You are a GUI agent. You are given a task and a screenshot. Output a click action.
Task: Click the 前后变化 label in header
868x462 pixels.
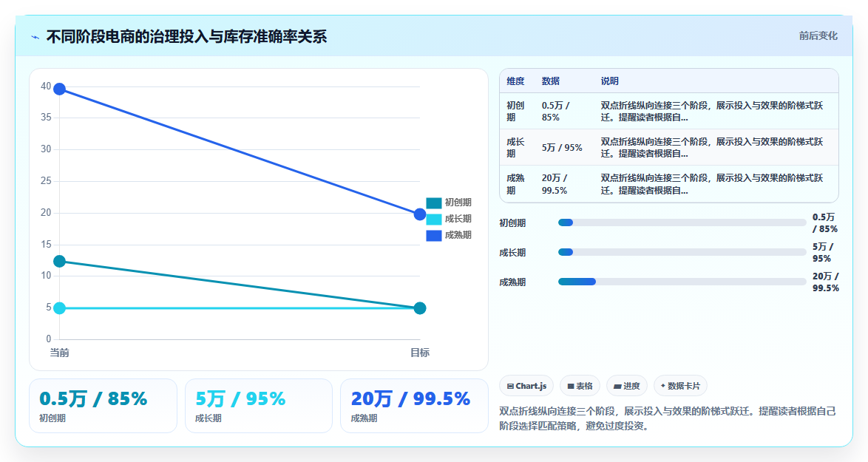(818, 36)
